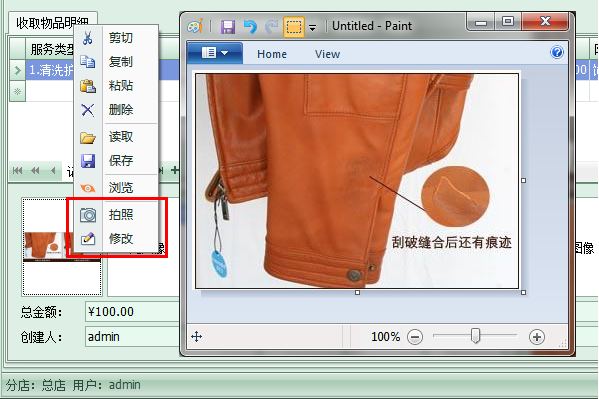Click the eye icon beside 浏览
The width and height of the screenshot is (599, 399).
pyautogui.click(x=88, y=188)
